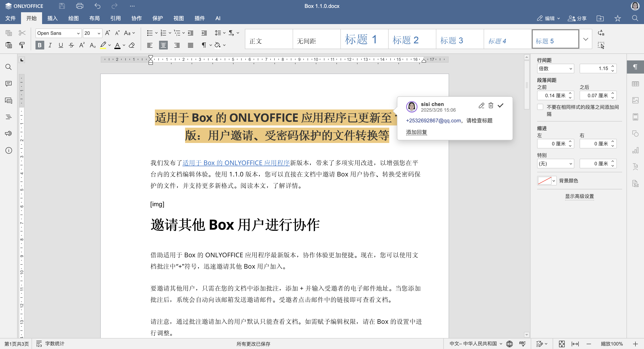Viewport: 644px width, 349px height.
Task: Open the 适用于 Box 的 ONLYOFFICE 应用程序 hyperlink
Action: point(236,163)
